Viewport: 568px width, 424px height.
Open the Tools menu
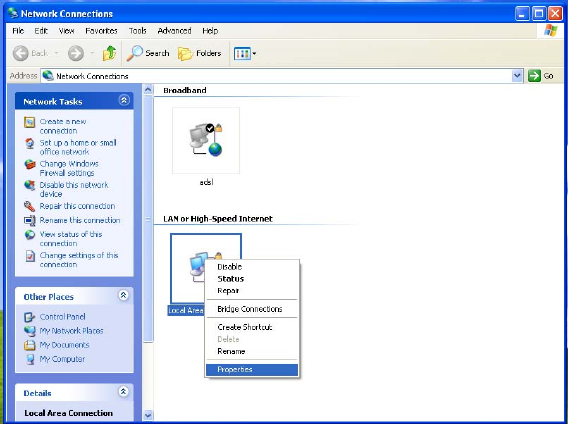(x=138, y=31)
